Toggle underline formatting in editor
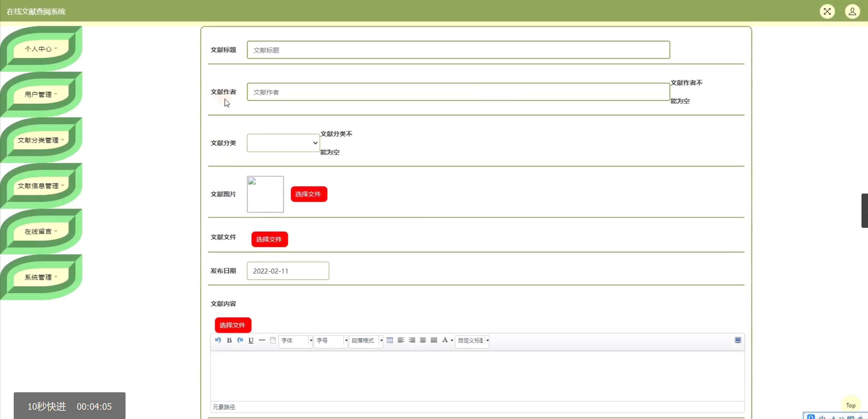868x419 pixels. pos(251,340)
